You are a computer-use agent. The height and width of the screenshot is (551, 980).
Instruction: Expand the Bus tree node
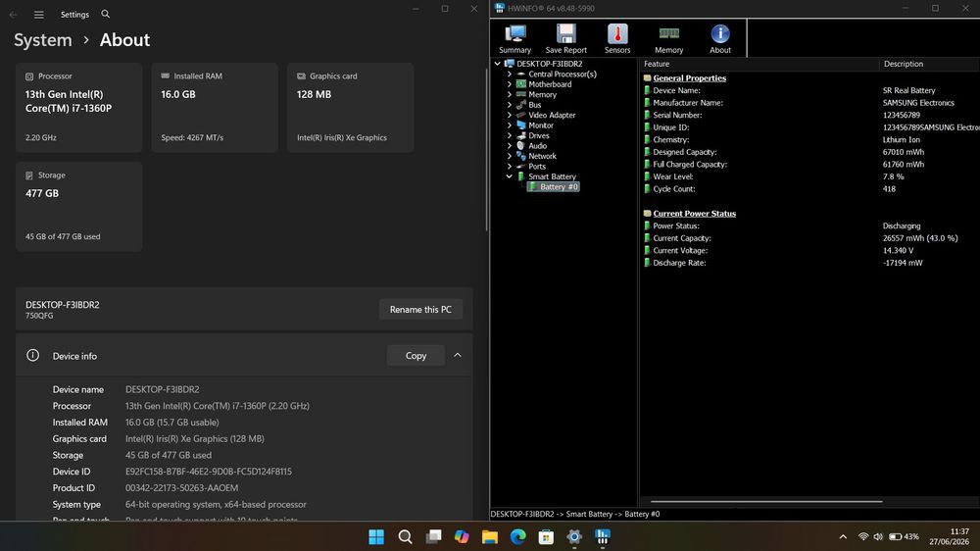pos(510,105)
